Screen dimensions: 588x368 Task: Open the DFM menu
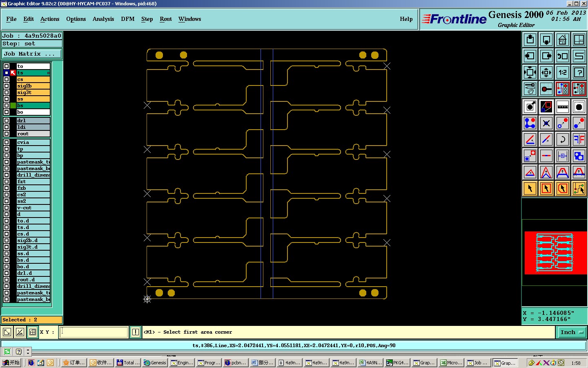click(128, 19)
